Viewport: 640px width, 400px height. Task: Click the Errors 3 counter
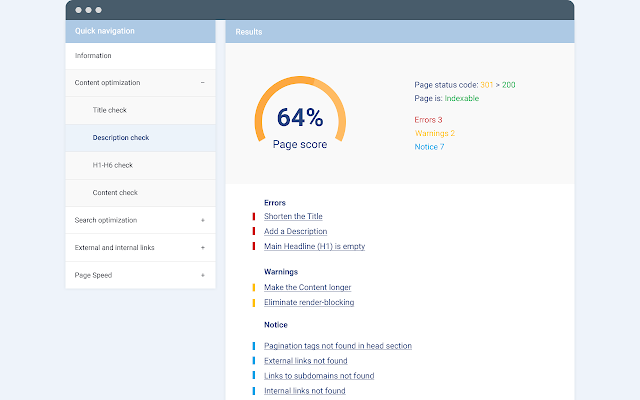428,120
